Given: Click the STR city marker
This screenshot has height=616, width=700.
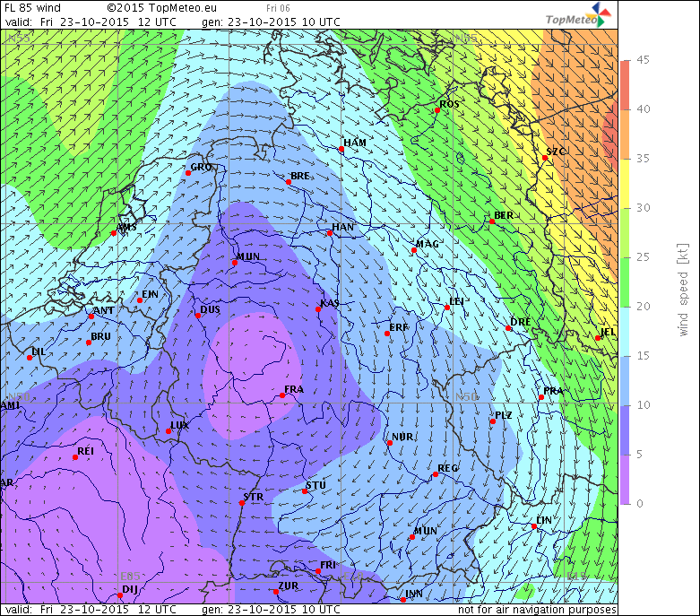Looking at the screenshot, I should coord(242,502).
